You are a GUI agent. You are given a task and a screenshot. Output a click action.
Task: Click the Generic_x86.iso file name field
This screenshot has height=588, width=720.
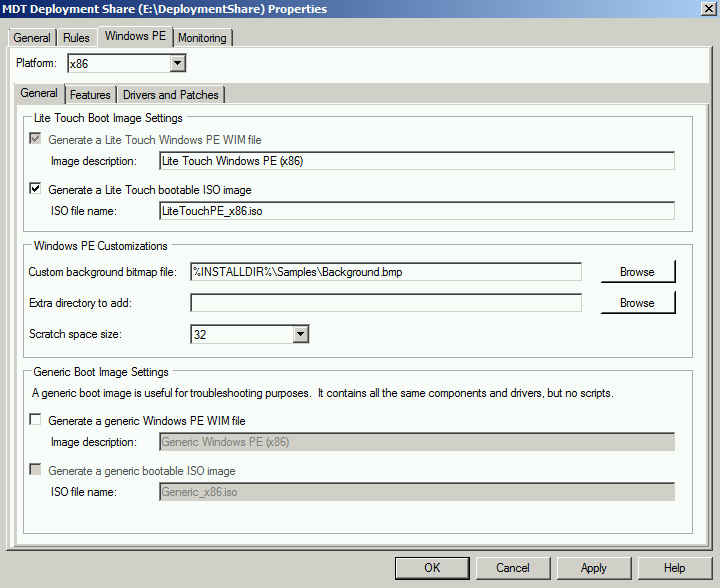tap(416, 492)
